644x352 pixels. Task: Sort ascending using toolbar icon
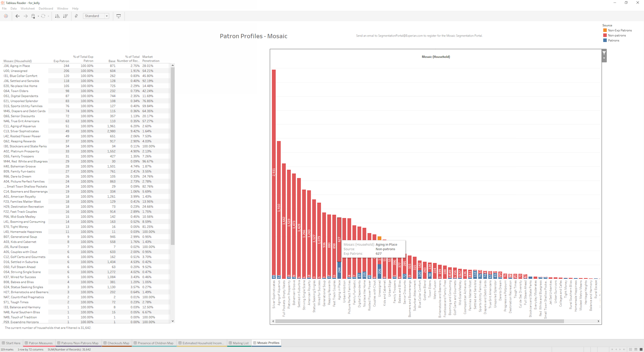57,16
